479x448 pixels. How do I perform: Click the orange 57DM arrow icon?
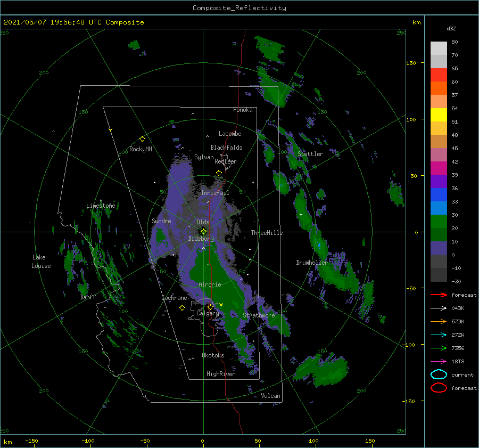(x=439, y=321)
